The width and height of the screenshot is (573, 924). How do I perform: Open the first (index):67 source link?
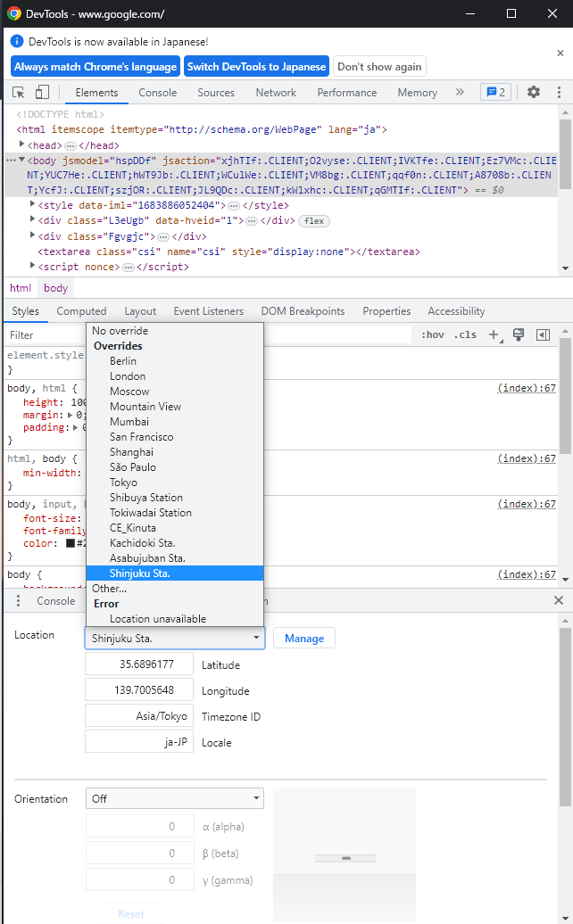(x=527, y=388)
